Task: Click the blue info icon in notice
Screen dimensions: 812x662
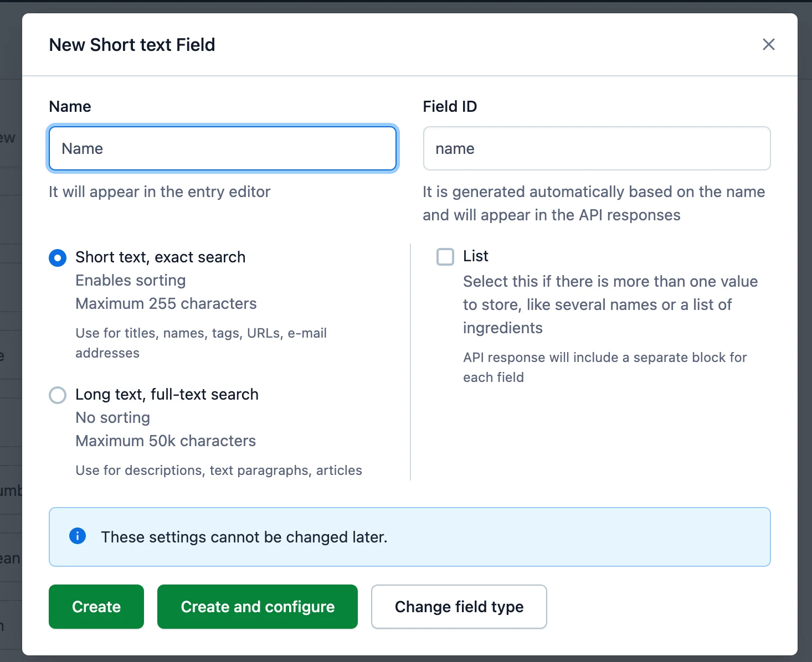Action: click(x=78, y=536)
